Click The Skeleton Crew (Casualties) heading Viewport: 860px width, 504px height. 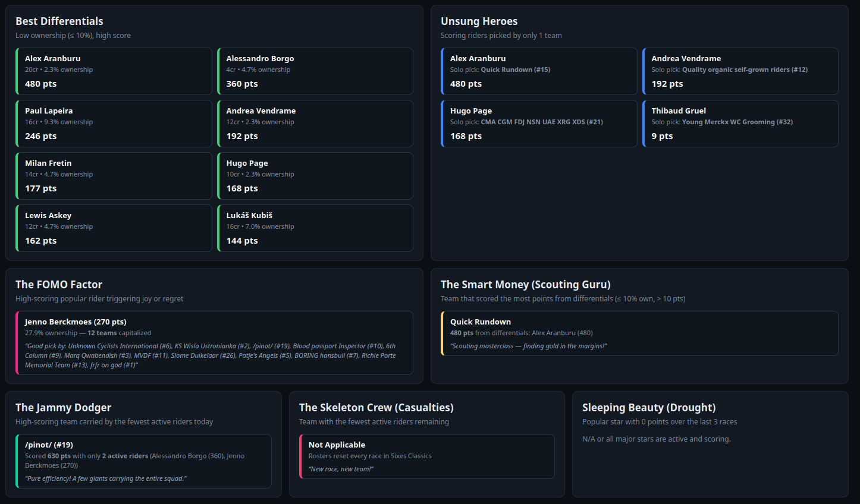(376, 408)
